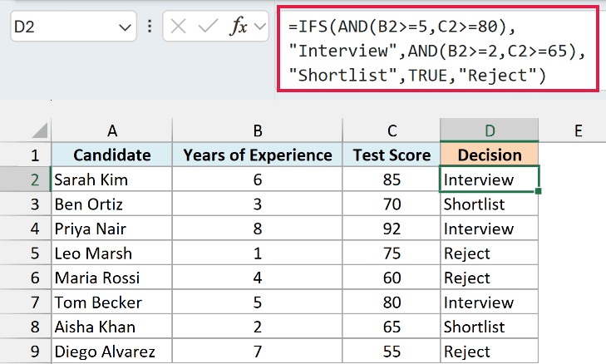The height and width of the screenshot is (364, 606).
Task: Click the Cancel (X) formula icon
Action: (x=178, y=27)
